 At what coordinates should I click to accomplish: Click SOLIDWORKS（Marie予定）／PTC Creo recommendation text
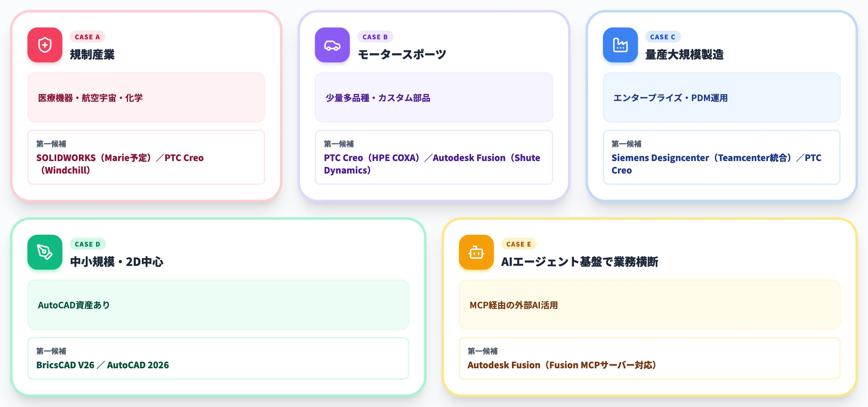click(120, 164)
